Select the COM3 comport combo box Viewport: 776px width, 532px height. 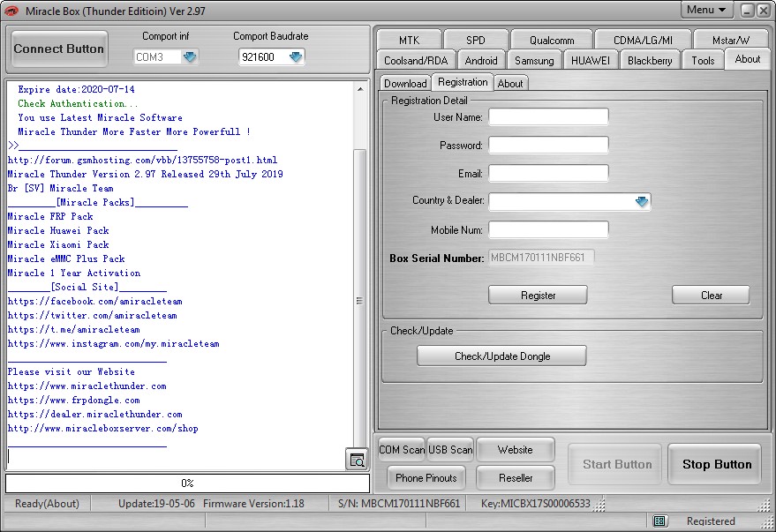(165, 56)
